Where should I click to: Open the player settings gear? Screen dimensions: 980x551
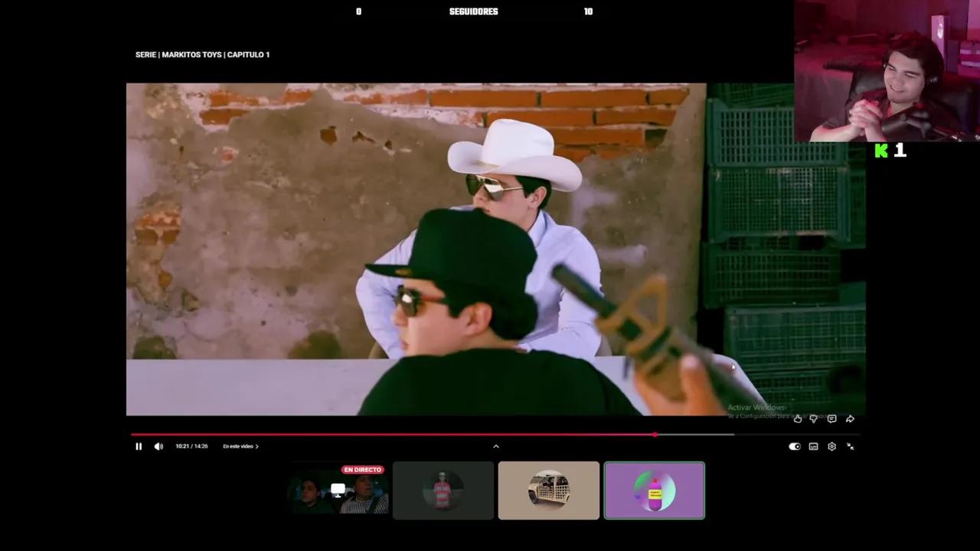831,446
